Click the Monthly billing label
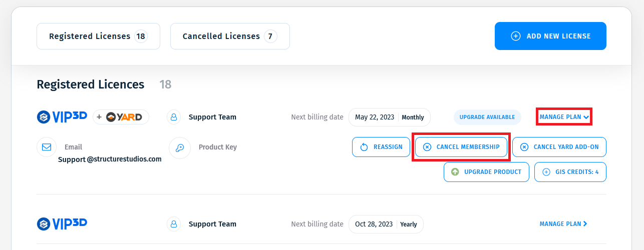 coord(413,117)
